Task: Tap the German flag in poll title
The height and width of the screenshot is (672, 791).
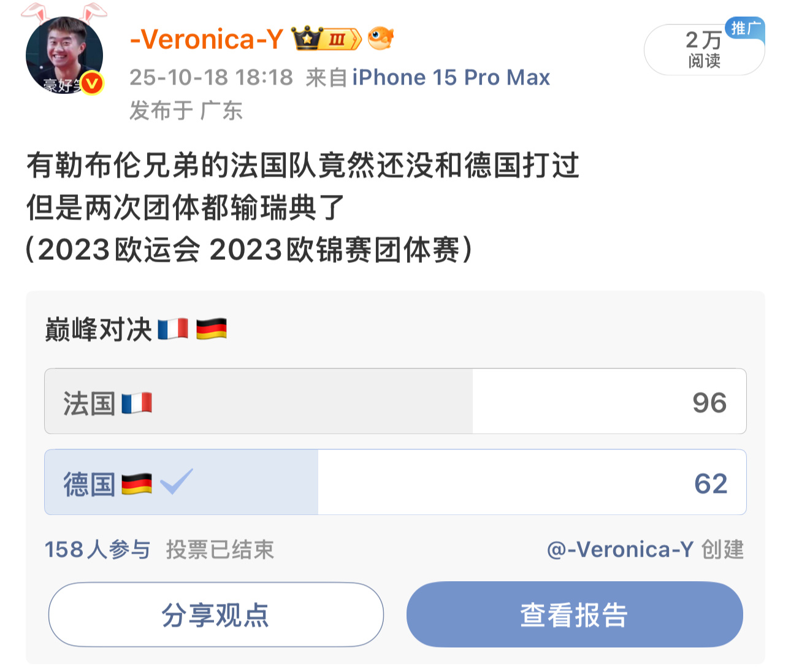Action: coord(212,329)
